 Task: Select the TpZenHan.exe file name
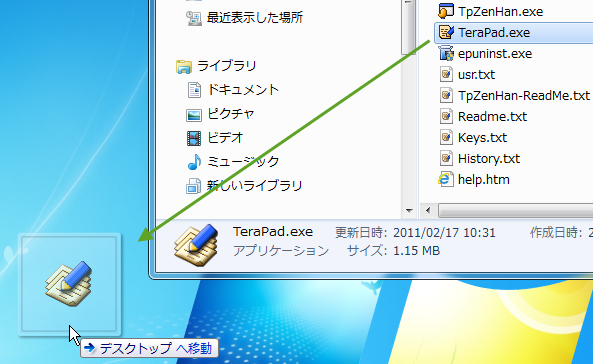(x=500, y=12)
